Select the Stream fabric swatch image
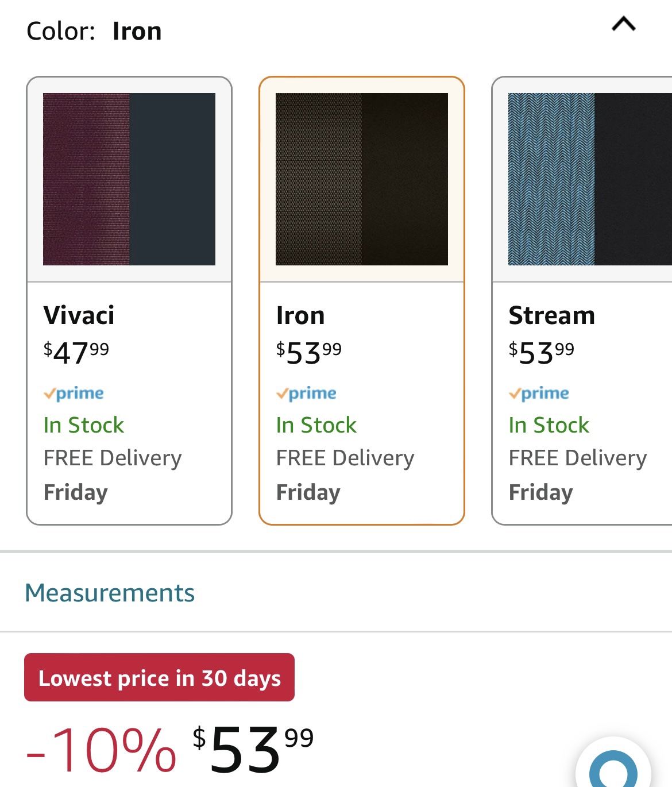Screen dimensions: 672x787 tap(590, 179)
